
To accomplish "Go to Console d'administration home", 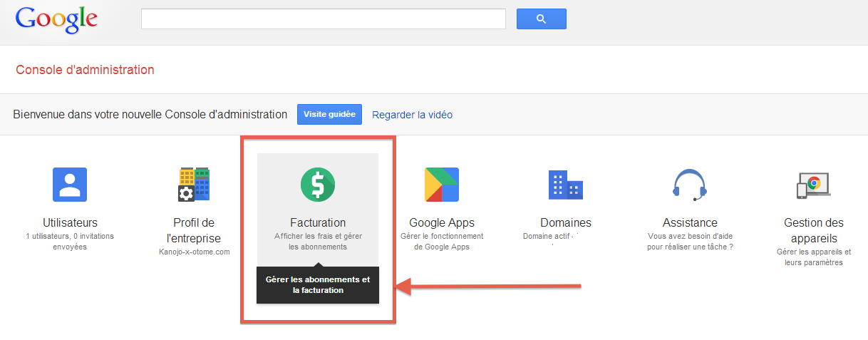I will pyautogui.click(x=85, y=70).
